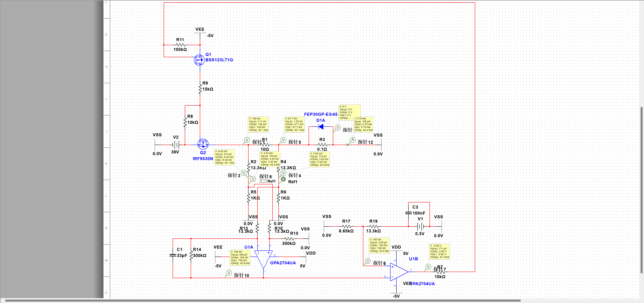Click the V2 36V battery symbol
The height and width of the screenshot is (303, 644).
coord(176,145)
